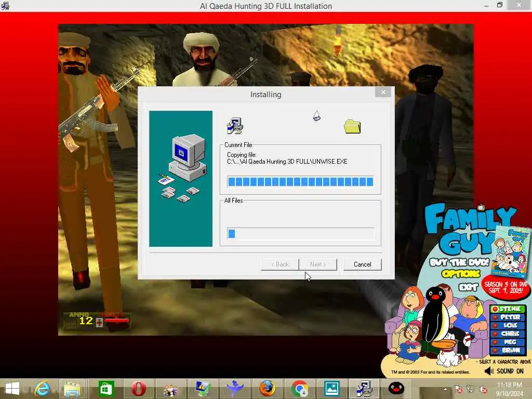Show hidden system tray icons arrow

click(x=445, y=389)
